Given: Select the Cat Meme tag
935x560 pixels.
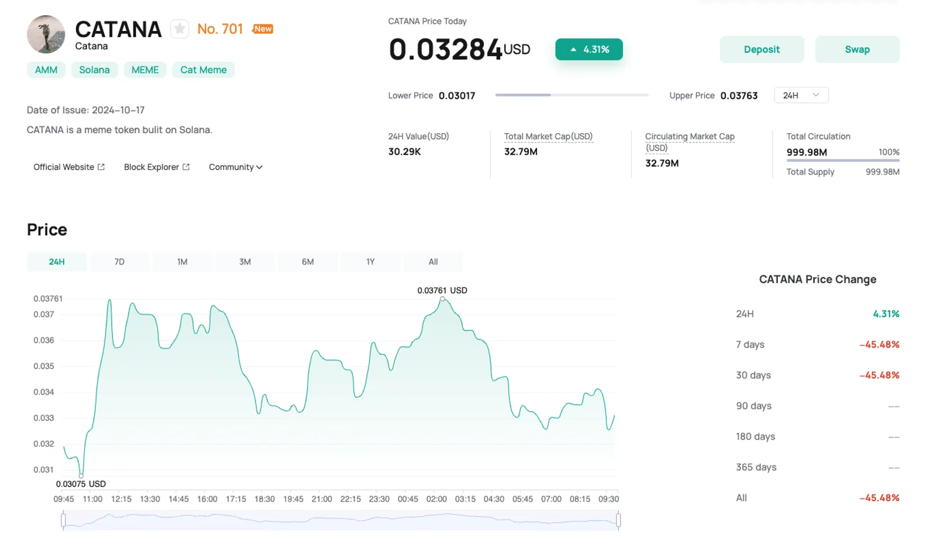Looking at the screenshot, I should pyautogui.click(x=203, y=70).
